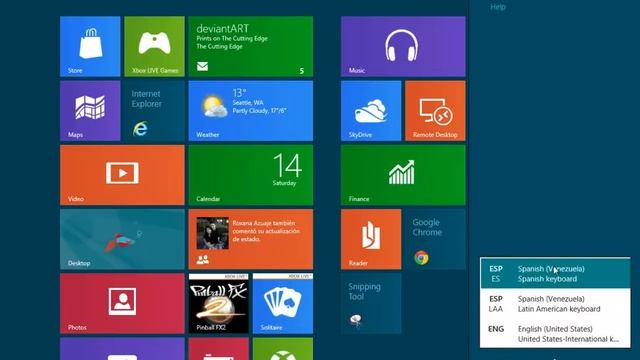Click profile photo on People tile
The height and width of the screenshot is (360, 640).
click(213, 233)
